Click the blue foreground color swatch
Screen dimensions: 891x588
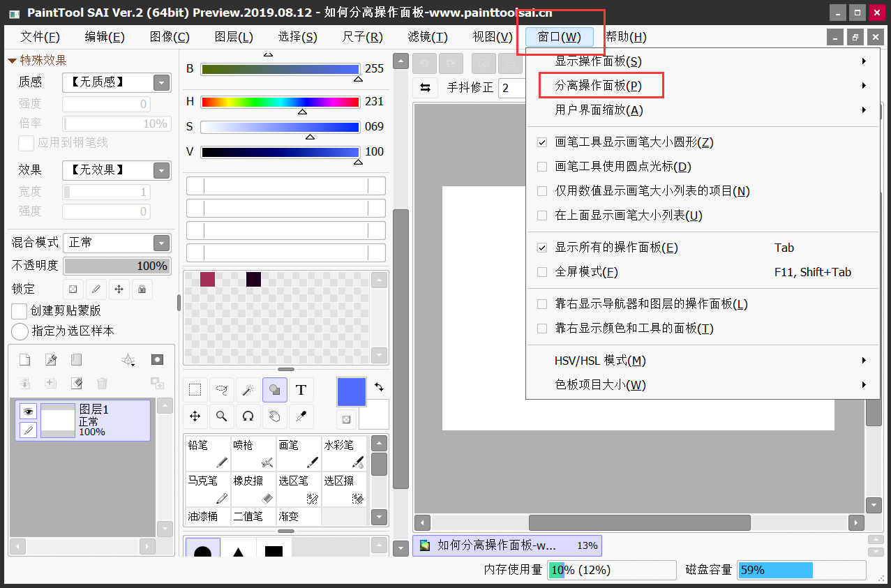[x=352, y=392]
